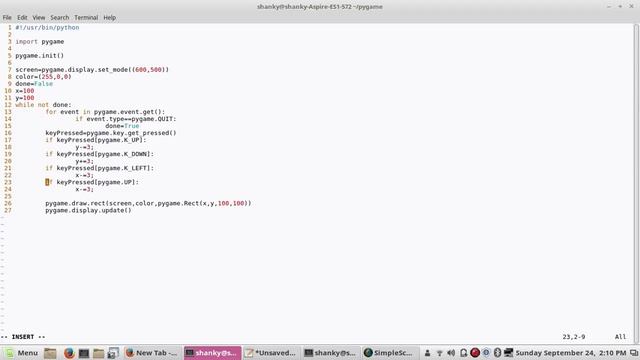The height and width of the screenshot is (360, 640).
Task: Open the Wi-Fi network tray icon
Action: point(440,353)
